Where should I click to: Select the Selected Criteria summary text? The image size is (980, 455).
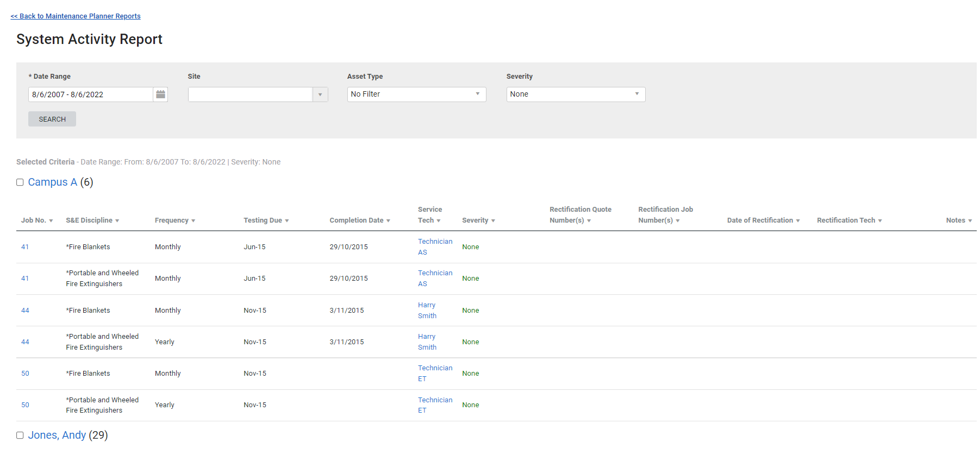[148, 162]
